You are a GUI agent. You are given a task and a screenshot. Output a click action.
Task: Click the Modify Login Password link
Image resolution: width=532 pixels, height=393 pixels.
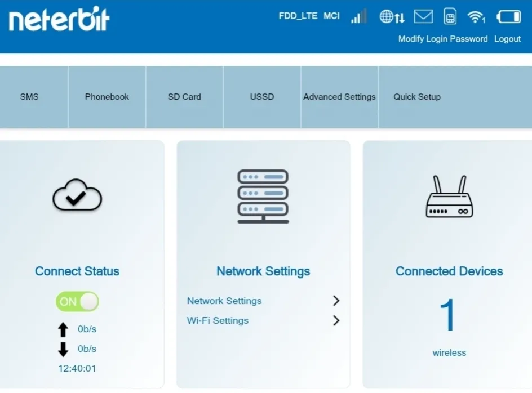pyautogui.click(x=443, y=39)
